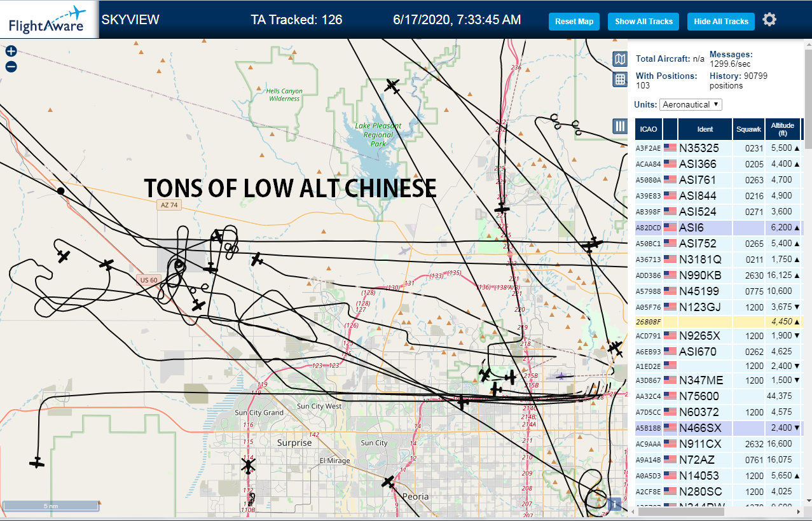
Task: Sort table by Ident column header
Action: (x=705, y=129)
